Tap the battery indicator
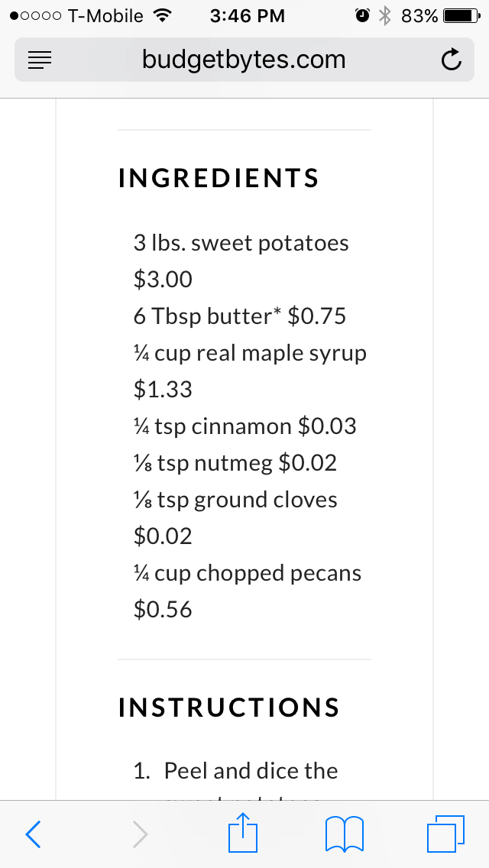 click(458, 14)
